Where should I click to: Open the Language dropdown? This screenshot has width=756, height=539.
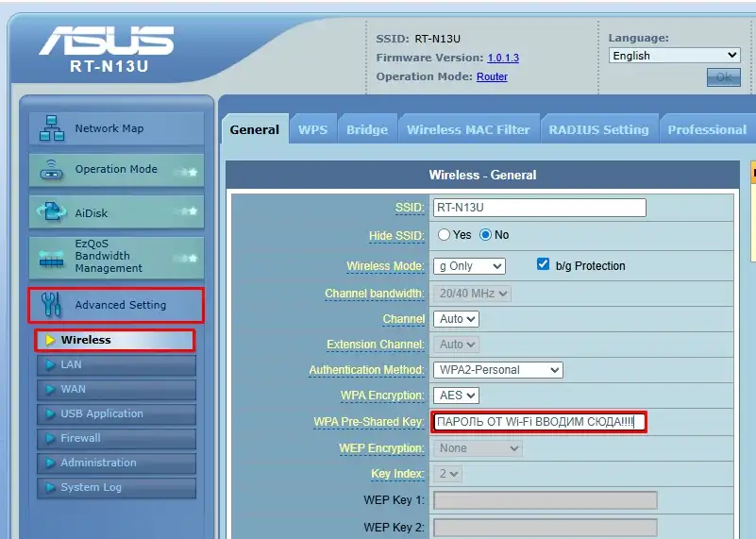[674, 56]
